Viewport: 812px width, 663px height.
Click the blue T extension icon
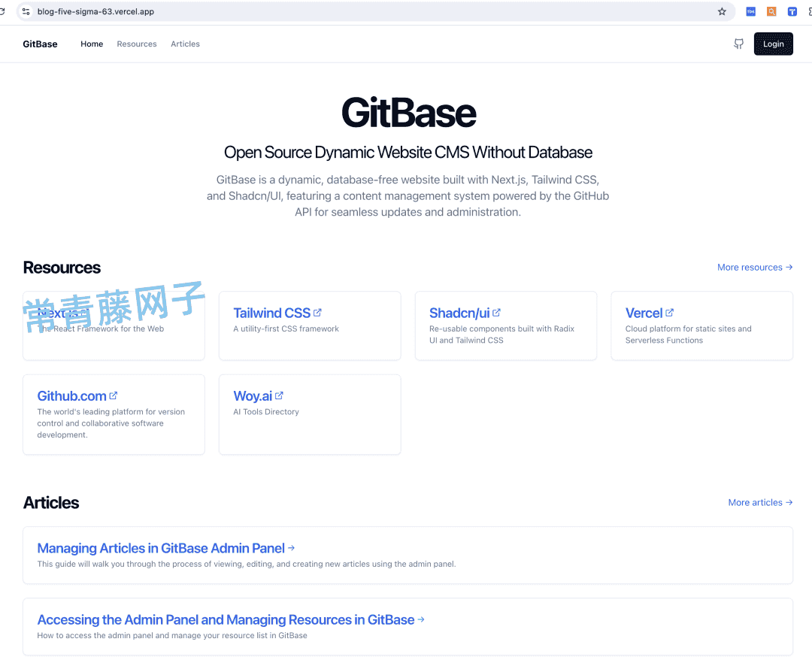coord(792,11)
